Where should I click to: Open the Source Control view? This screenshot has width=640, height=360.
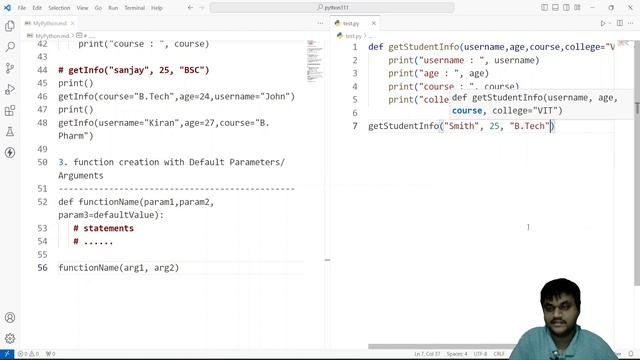click(x=10, y=68)
